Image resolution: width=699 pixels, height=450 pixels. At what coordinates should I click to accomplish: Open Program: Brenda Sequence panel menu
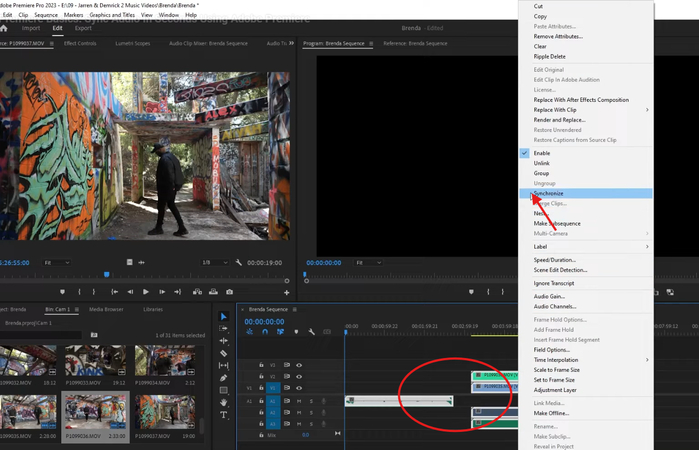tap(371, 44)
